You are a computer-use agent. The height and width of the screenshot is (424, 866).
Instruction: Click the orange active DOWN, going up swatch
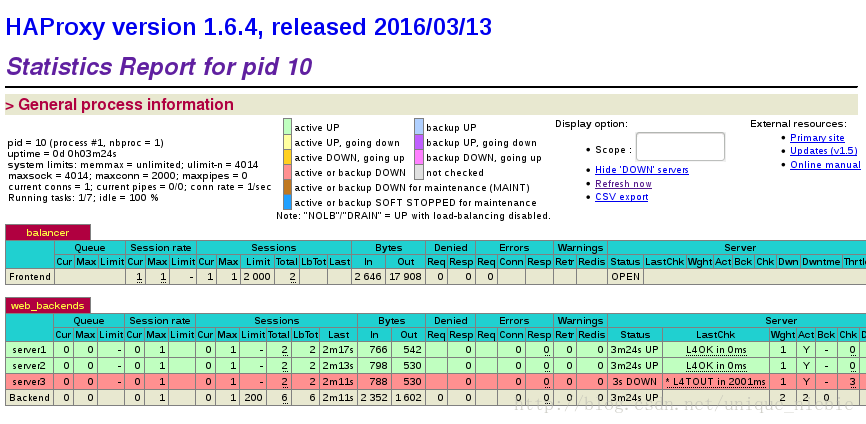287,157
